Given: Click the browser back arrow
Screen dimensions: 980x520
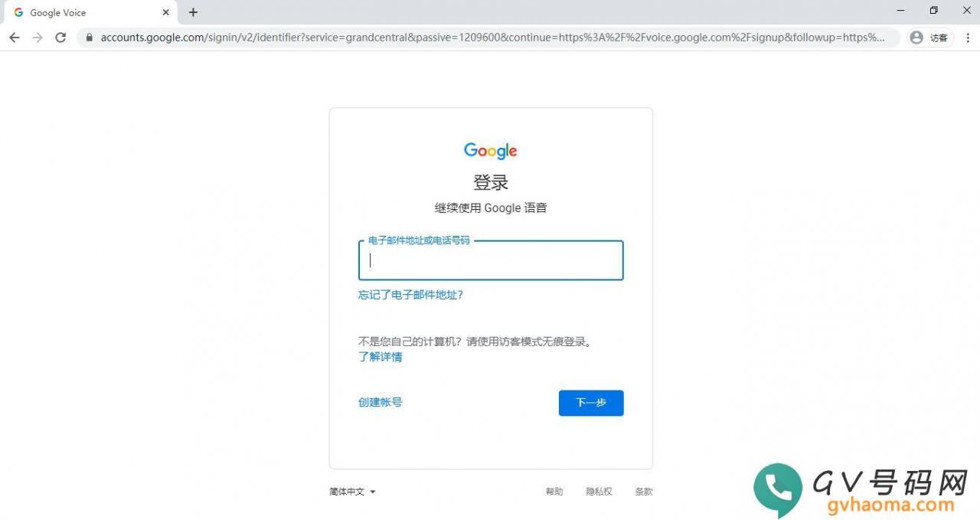Looking at the screenshot, I should point(15,38).
